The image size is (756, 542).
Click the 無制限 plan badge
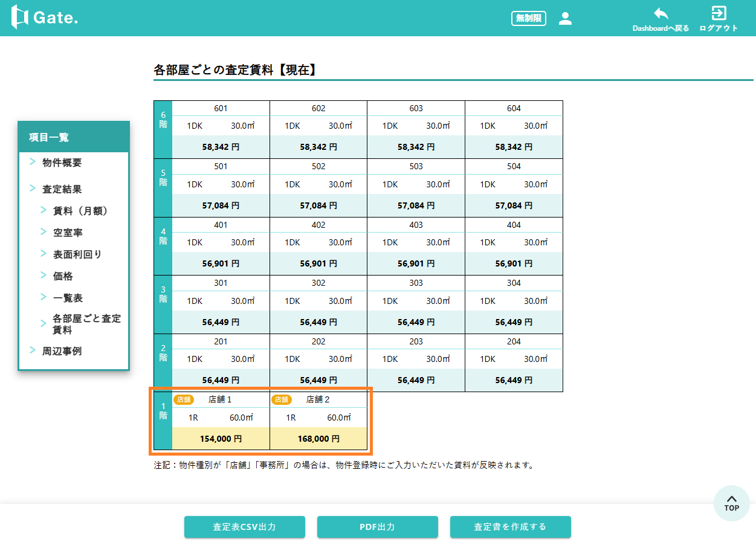click(528, 18)
